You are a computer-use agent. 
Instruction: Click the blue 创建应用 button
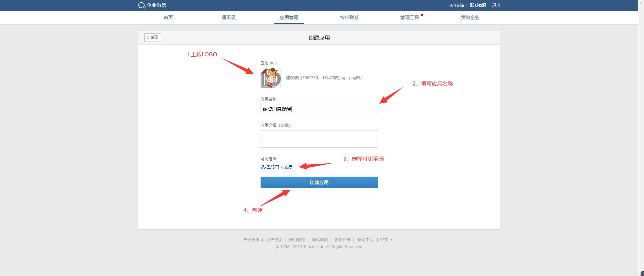pos(319,182)
